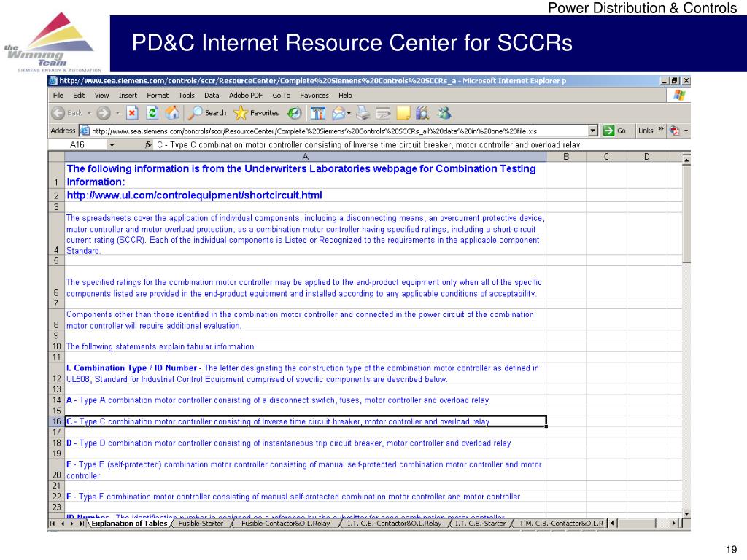Click the formula bar text for A16
Screen dimensions: 747x560
coord(368,145)
